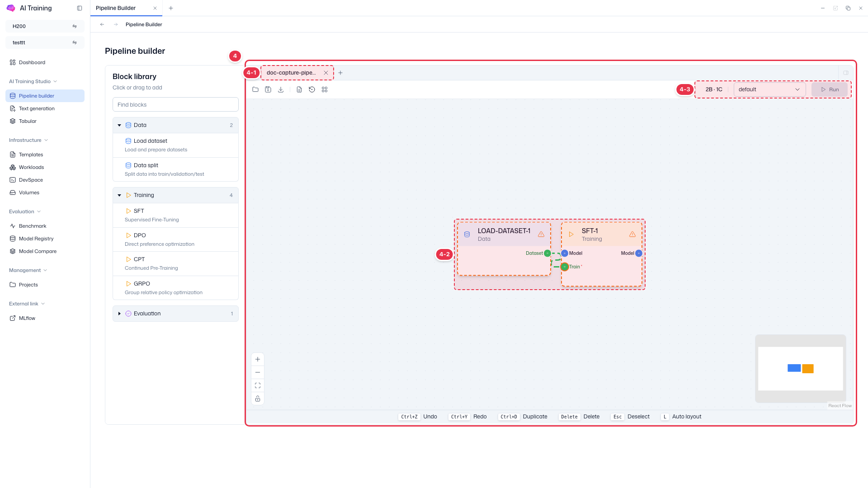
Task: Add a new pipeline tab
Action: (340, 73)
